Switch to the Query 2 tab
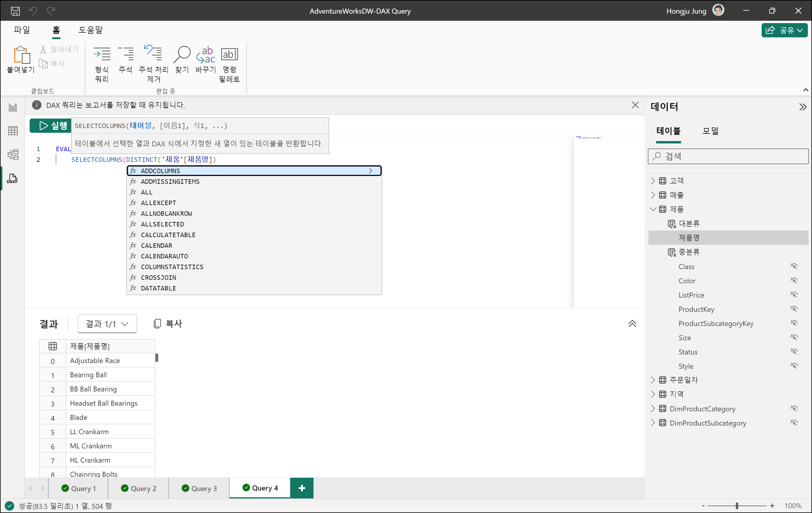The height and width of the screenshot is (513, 812). pyautogui.click(x=138, y=488)
